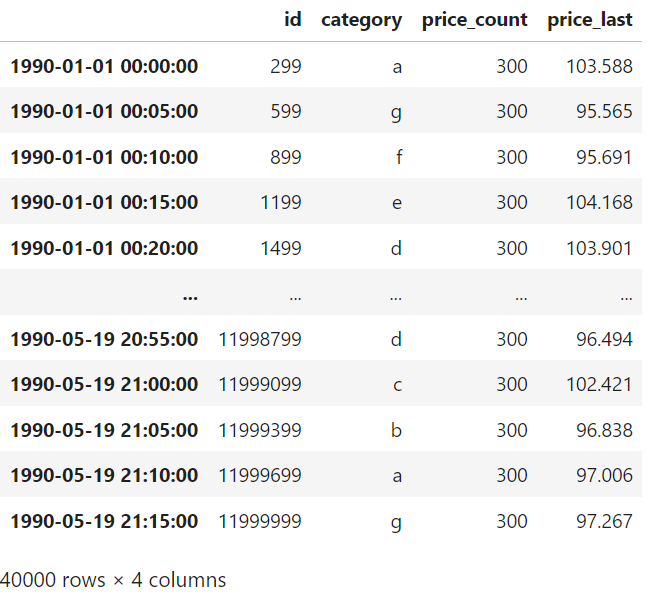652x609 pixels.
Task: Select row index 1990-01-01 00:05:00
Action: tap(104, 111)
